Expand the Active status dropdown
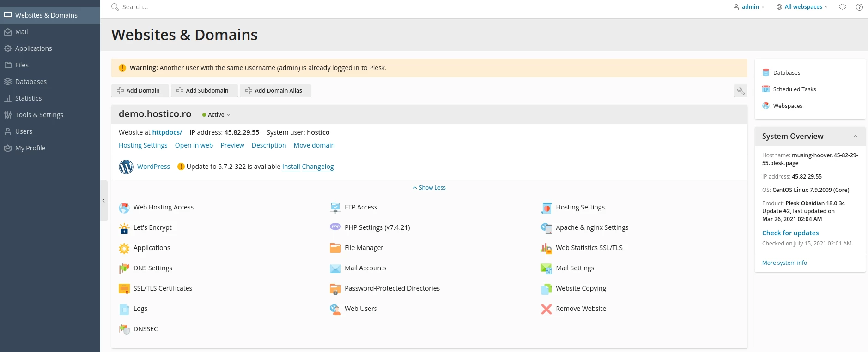 pyautogui.click(x=216, y=115)
